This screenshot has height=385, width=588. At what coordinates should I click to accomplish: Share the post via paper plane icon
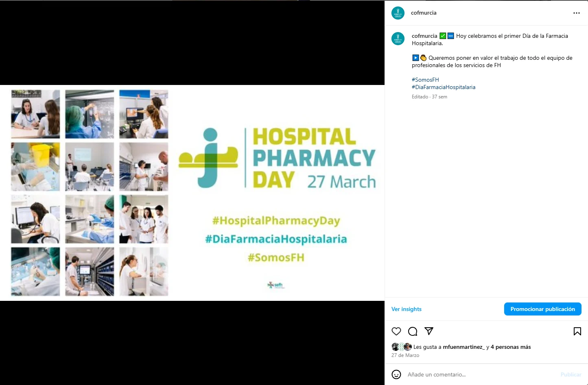[429, 331]
